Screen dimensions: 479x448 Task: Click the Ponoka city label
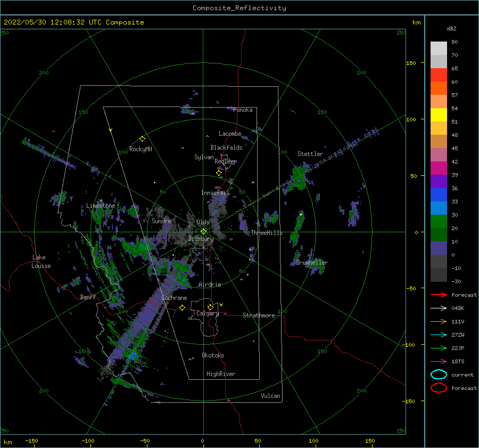click(x=243, y=110)
